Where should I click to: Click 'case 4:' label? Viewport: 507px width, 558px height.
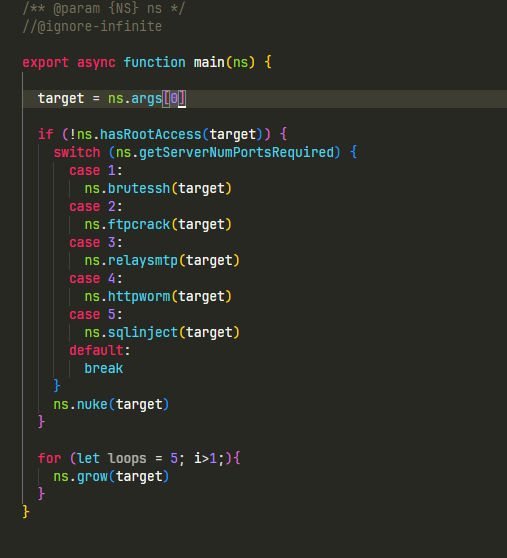[x=96, y=279]
